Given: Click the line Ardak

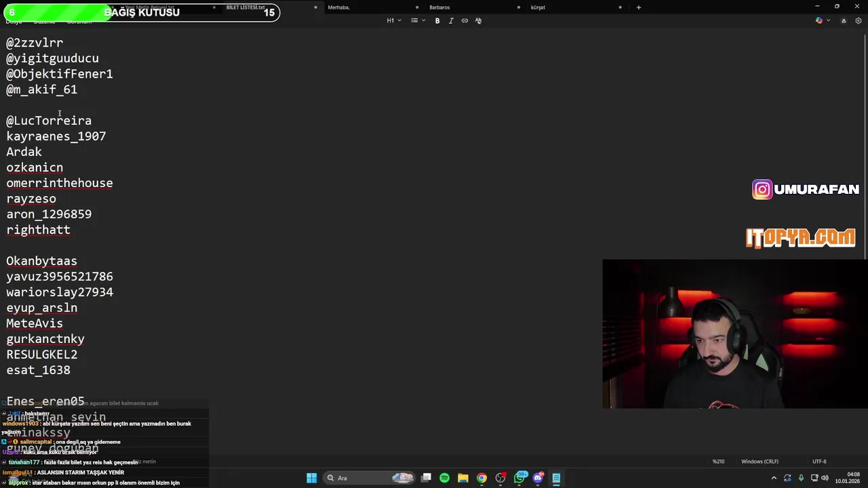Looking at the screenshot, I should coord(24,152).
